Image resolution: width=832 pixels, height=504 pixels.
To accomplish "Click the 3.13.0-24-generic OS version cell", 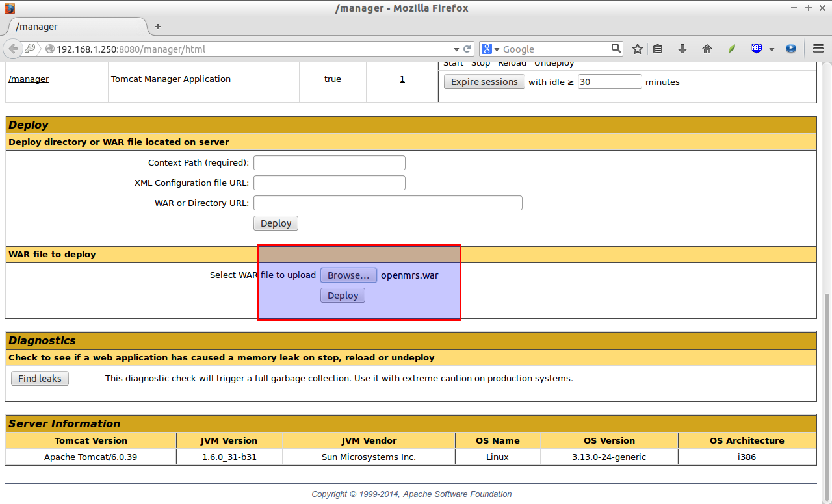I will 609,457.
